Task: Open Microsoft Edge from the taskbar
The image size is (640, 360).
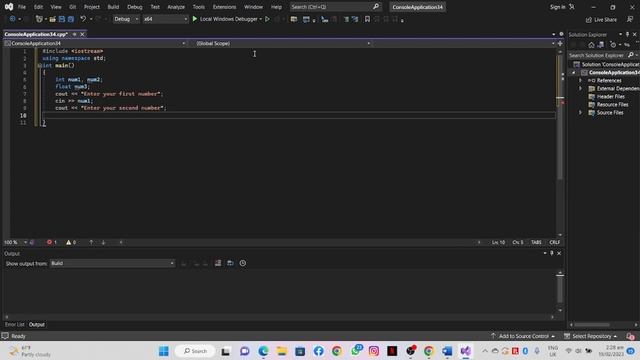Action: [x=263, y=351]
